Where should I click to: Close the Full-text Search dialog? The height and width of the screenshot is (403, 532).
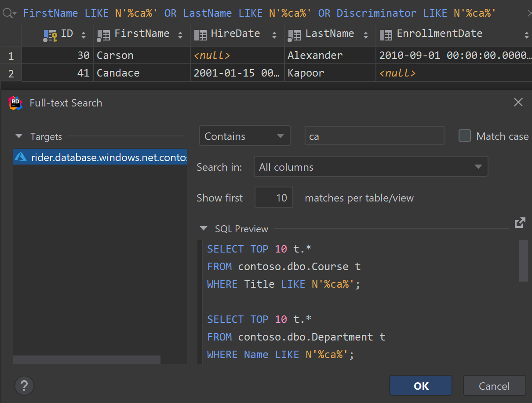(x=518, y=103)
